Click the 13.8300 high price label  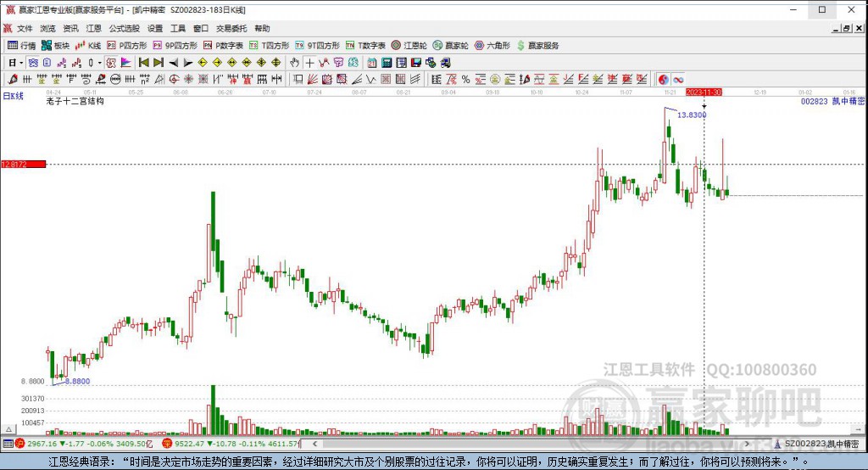pos(692,115)
